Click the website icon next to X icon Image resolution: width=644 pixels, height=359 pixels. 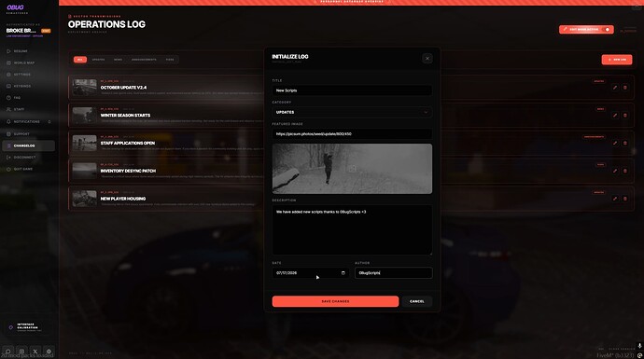pos(49,352)
